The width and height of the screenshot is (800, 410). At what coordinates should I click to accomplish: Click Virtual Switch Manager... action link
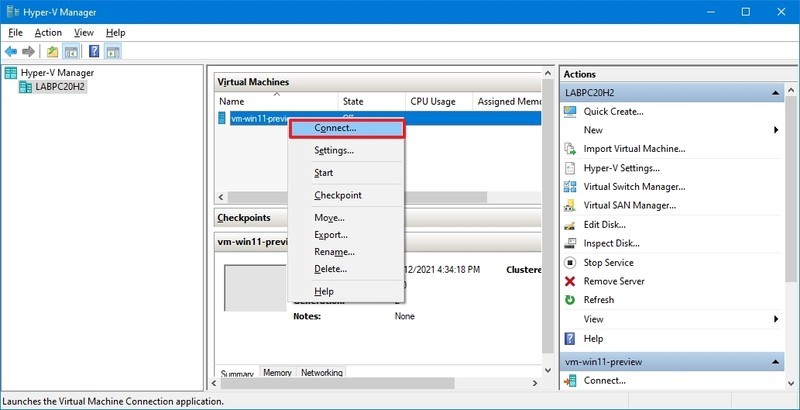634,187
